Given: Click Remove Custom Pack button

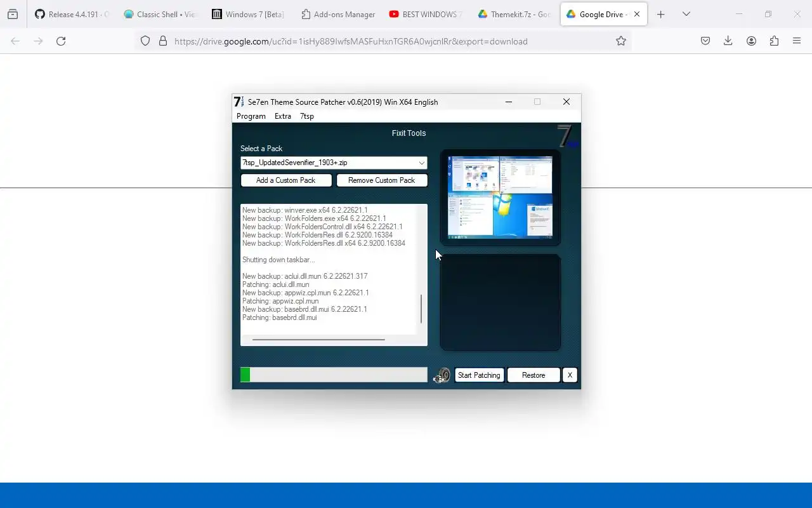Looking at the screenshot, I should [382, 180].
